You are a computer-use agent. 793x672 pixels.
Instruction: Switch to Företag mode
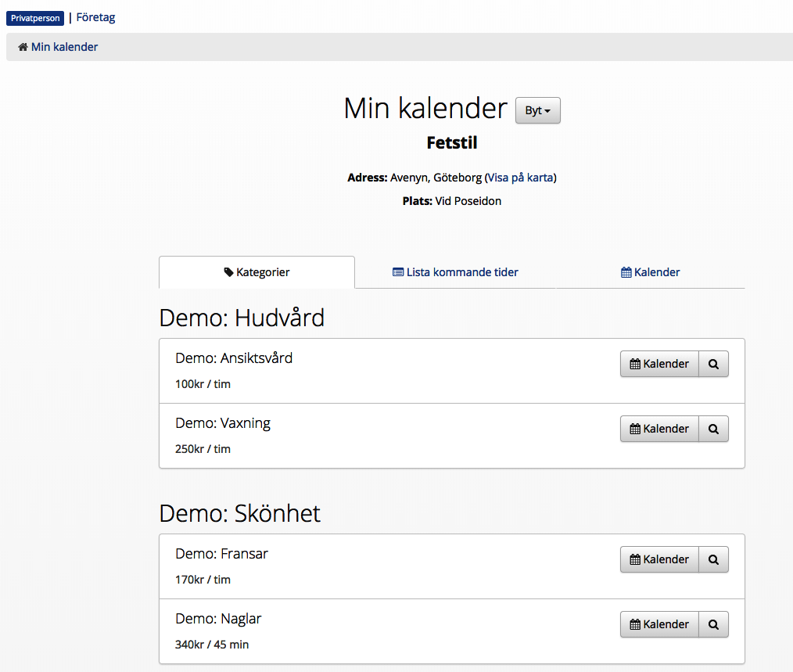point(95,17)
